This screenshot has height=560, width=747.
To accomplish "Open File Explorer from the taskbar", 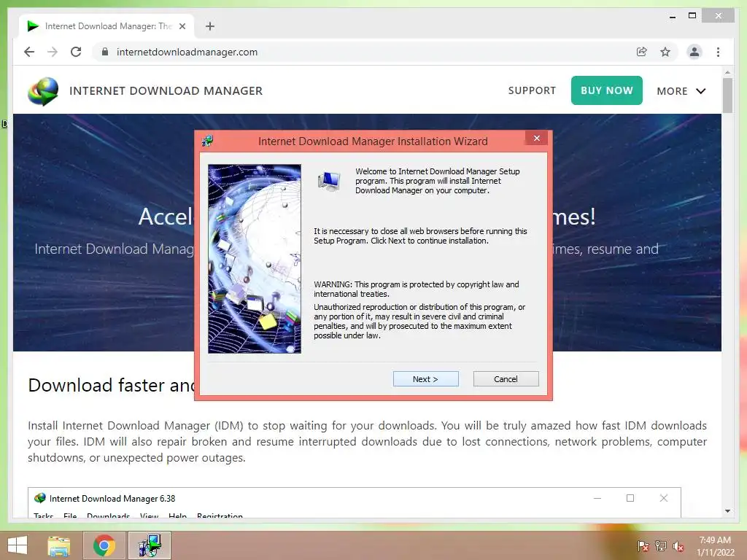I will pyautogui.click(x=59, y=545).
